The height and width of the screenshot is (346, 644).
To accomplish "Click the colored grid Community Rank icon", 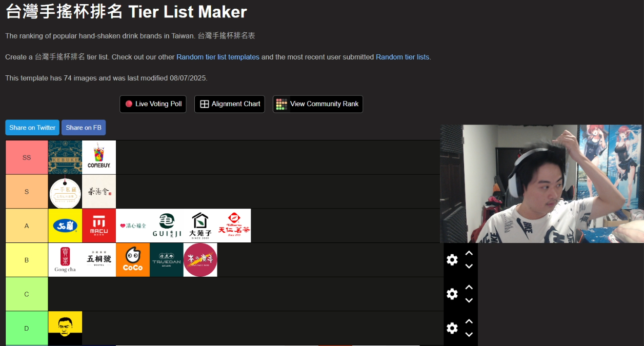I will (x=281, y=104).
